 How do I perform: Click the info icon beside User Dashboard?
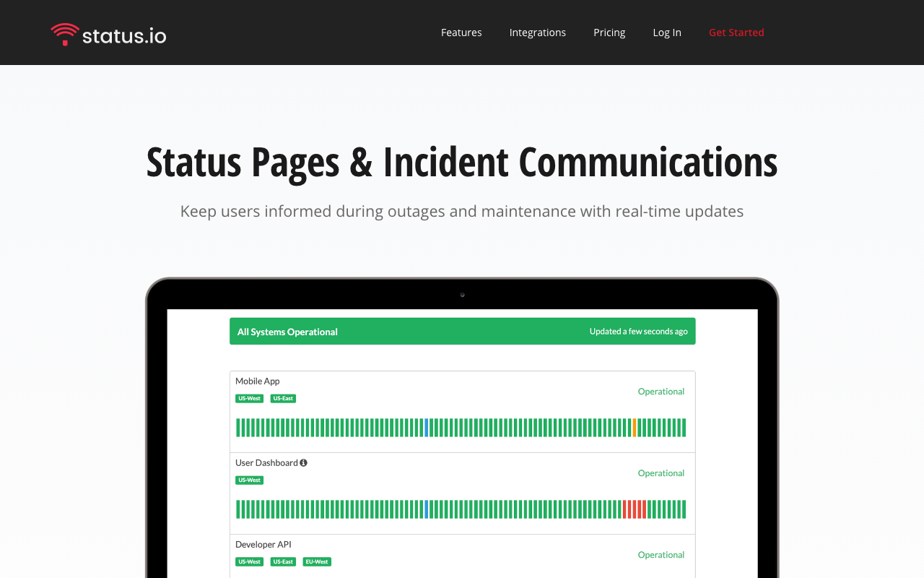304,463
